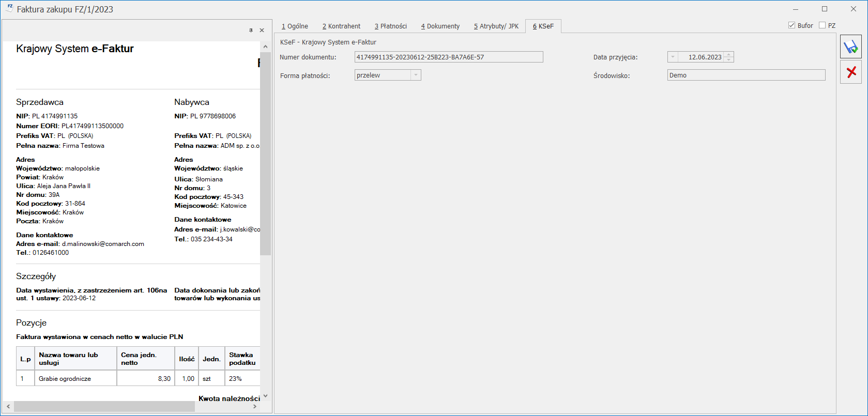Click the szt unit cell
This screenshot has width=868, height=416.
[x=211, y=379]
